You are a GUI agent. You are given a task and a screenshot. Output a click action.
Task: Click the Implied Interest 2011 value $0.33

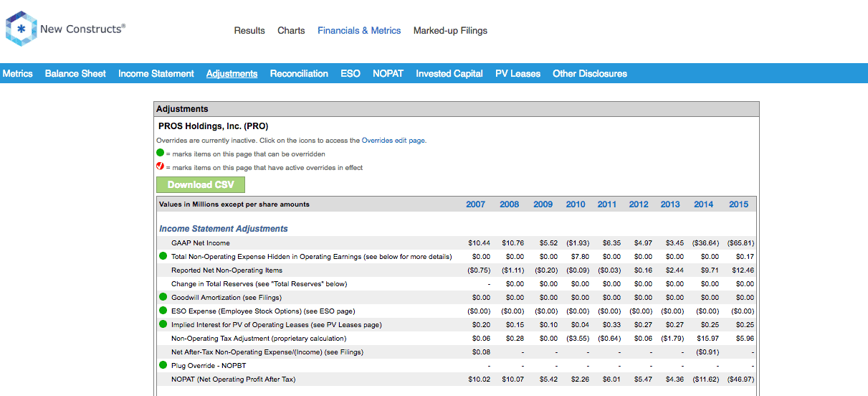611,324
